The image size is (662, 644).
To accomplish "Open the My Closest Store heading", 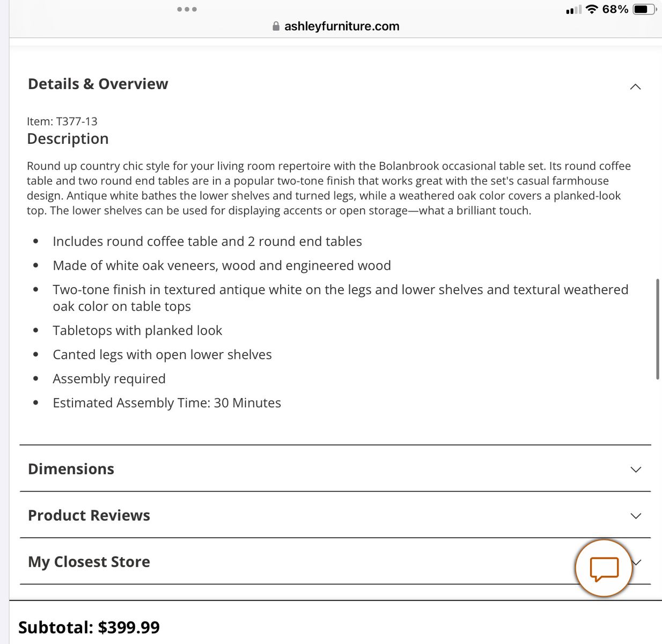I will pos(89,562).
